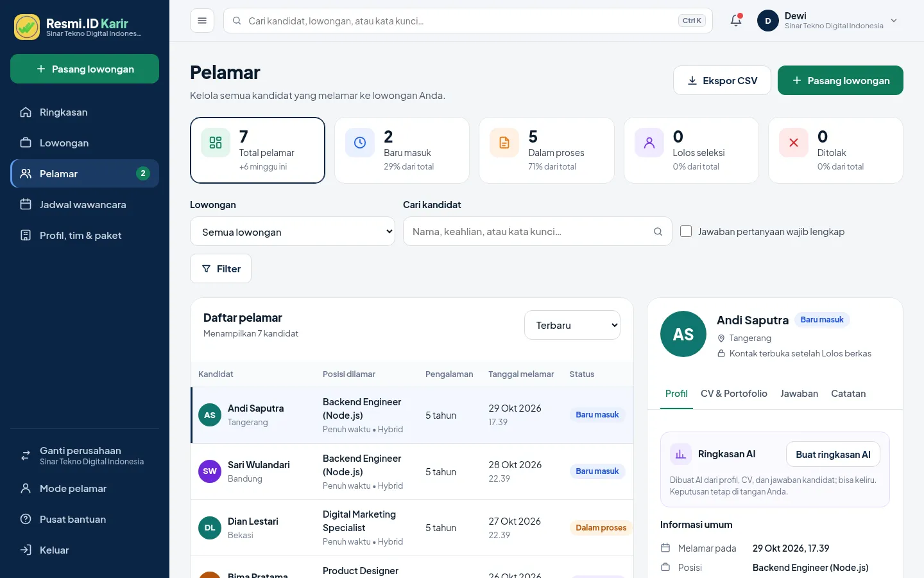Image resolution: width=924 pixels, height=578 pixels.
Task: Click the Ekspor CSV button
Action: point(722,80)
